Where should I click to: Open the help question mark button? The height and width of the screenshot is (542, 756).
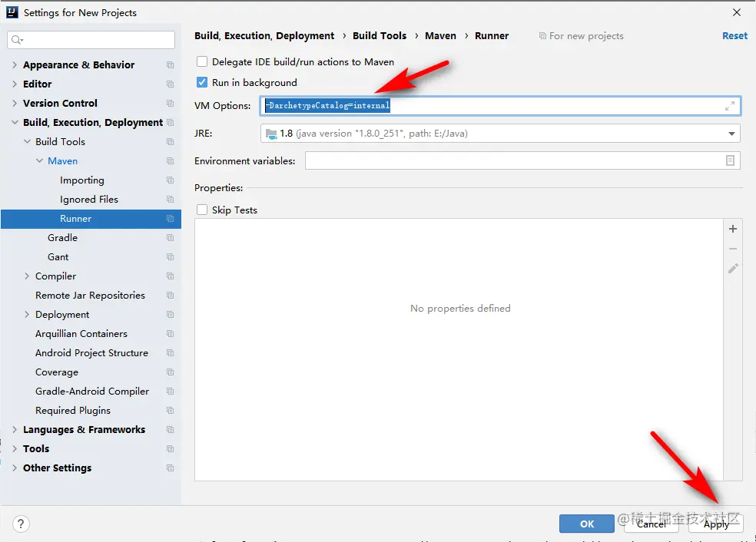pyautogui.click(x=21, y=524)
